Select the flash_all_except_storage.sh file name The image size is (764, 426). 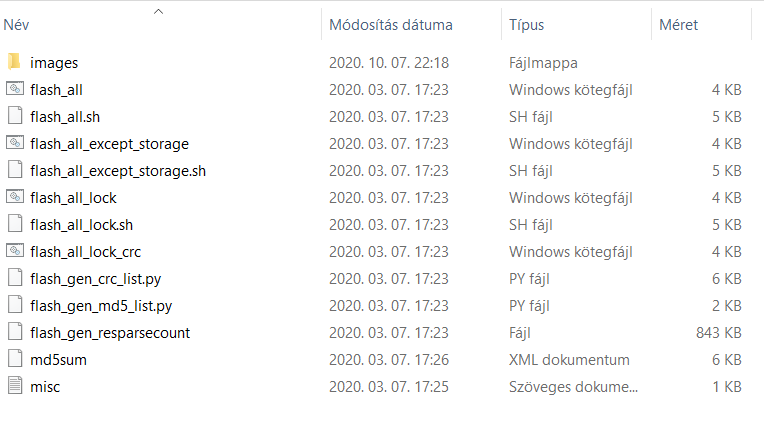[118, 171]
